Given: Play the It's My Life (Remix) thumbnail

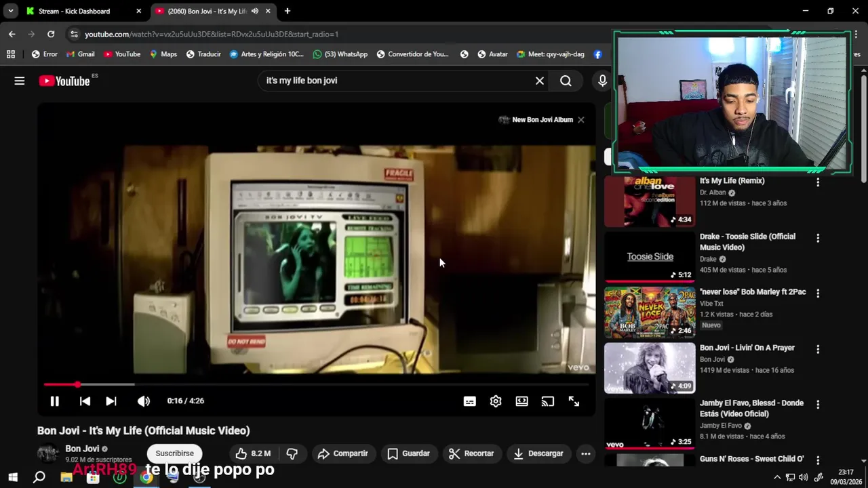Looking at the screenshot, I should coord(650,201).
